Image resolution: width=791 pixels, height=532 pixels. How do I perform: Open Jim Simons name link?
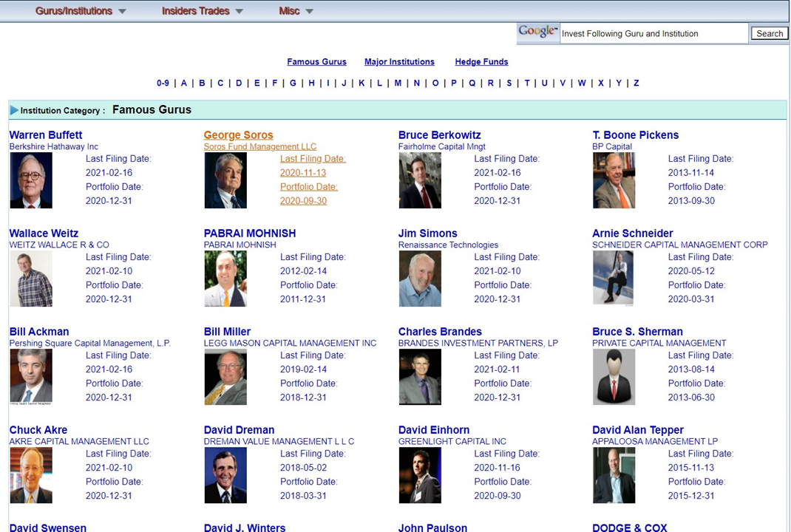(428, 233)
